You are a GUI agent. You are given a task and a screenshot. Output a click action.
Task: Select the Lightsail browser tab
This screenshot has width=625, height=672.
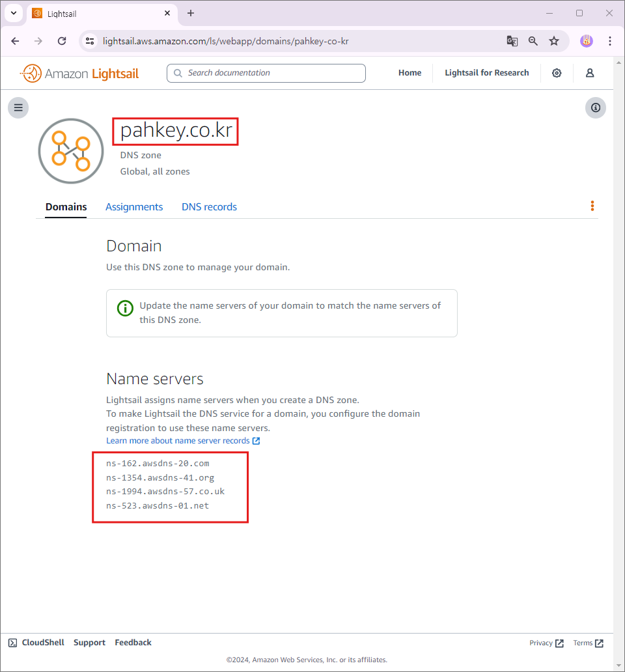point(103,14)
